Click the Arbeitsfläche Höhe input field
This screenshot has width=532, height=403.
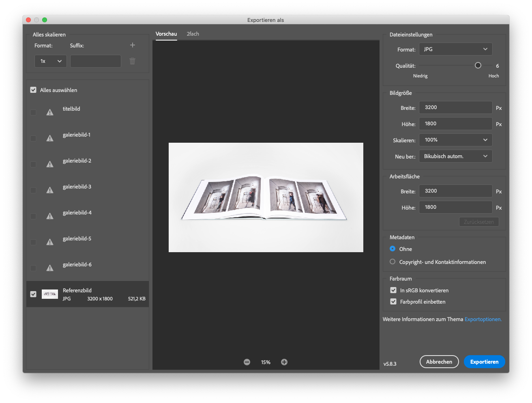tap(456, 207)
